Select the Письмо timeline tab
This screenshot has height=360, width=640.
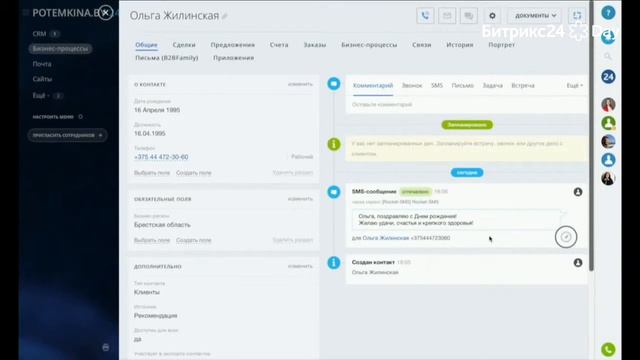pyautogui.click(x=462, y=86)
